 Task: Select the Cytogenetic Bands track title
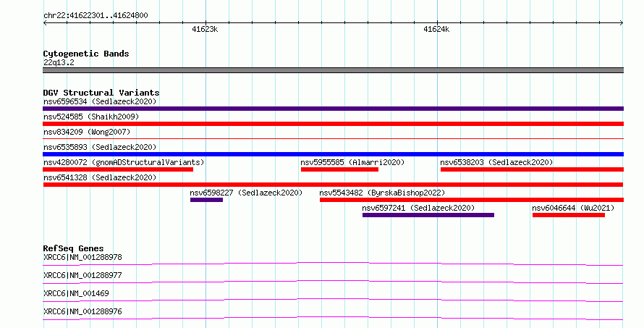click(x=86, y=54)
